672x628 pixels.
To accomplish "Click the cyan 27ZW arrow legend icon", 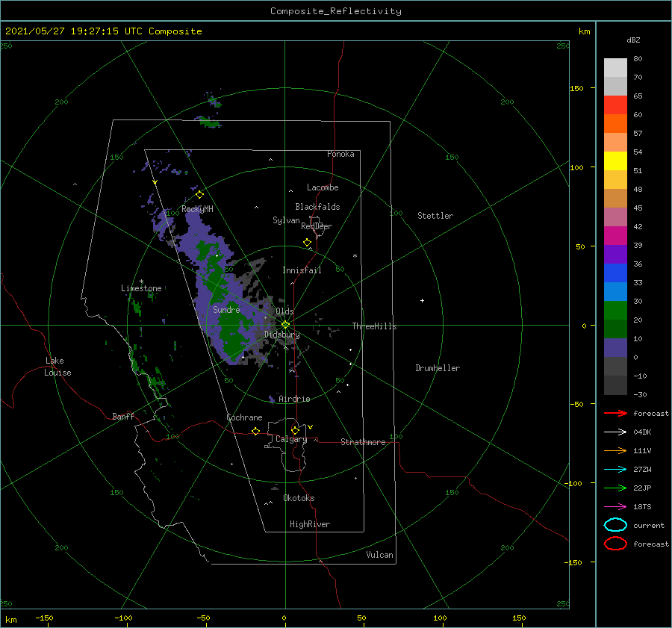I will [x=615, y=470].
